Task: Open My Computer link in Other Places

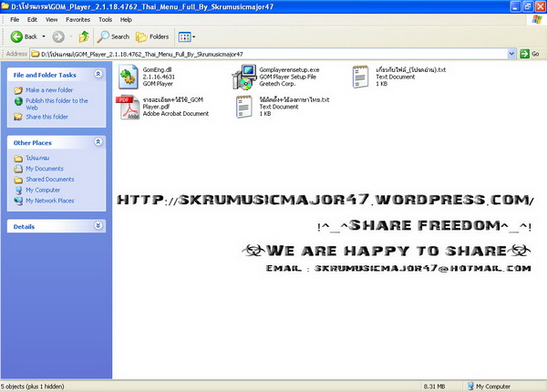Action: pos(43,190)
